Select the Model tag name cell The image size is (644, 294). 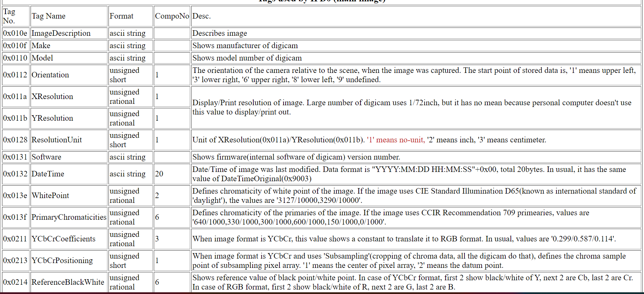[69, 58]
